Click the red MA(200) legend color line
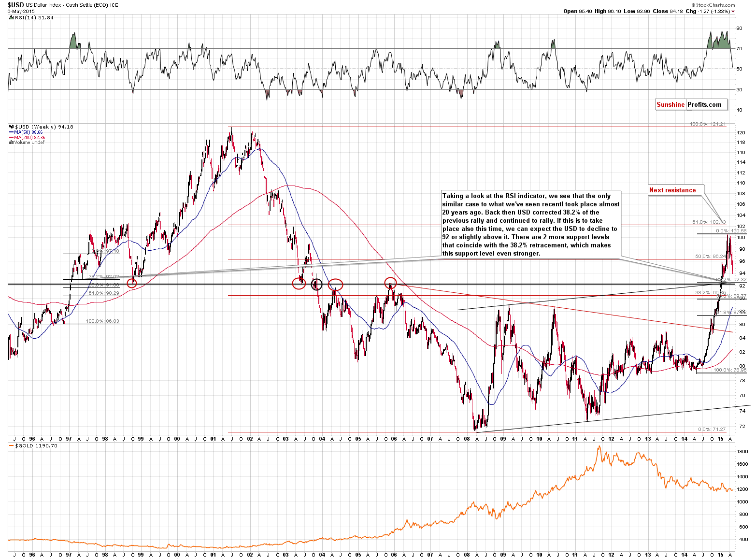Image resolution: width=756 pixels, height=559 pixels. click(x=11, y=138)
